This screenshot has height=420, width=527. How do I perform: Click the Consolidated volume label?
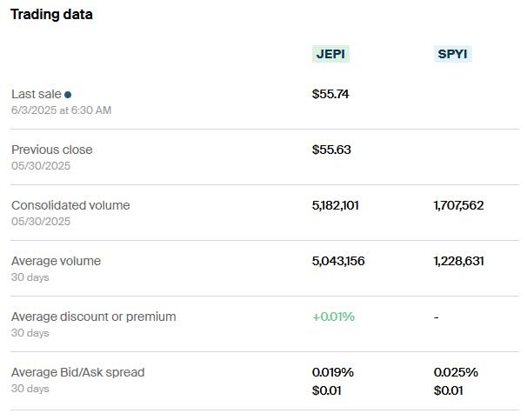tap(70, 205)
